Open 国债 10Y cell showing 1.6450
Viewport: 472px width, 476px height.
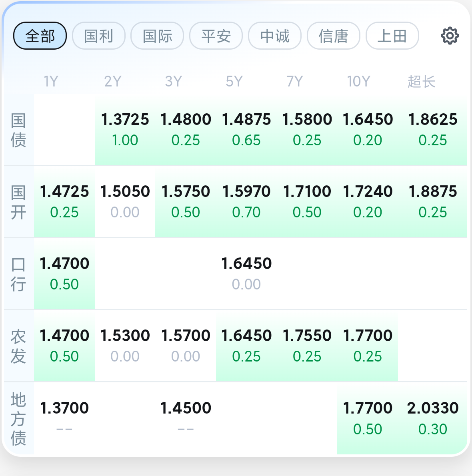coord(368,130)
